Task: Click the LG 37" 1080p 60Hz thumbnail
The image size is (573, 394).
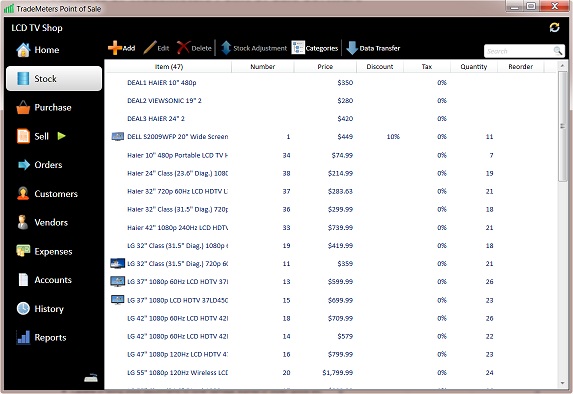Action: (117, 281)
